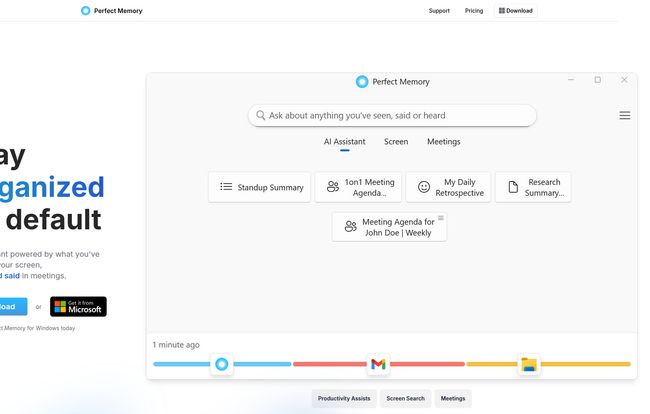Click the '1 minute ago' timestamp label

click(176, 345)
